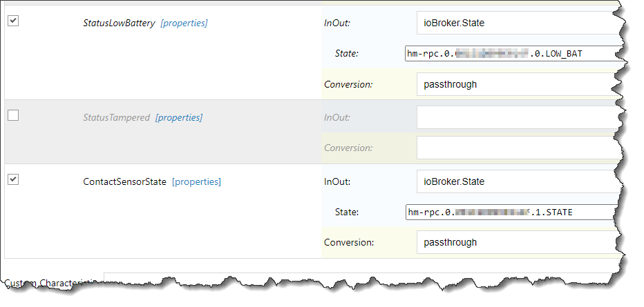This screenshot has width=644, height=307.
Task: Select the StatusTampered characteristic name
Action: click(116, 117)
